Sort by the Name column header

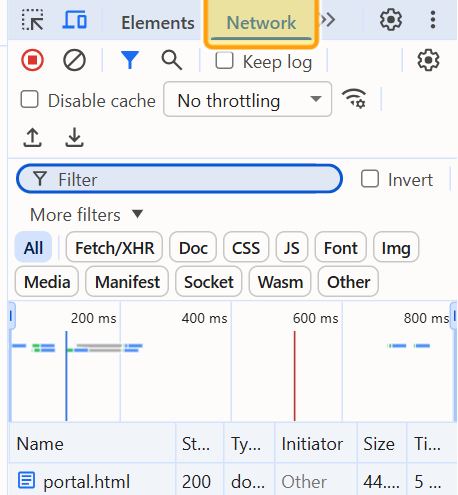pyautogui.click(x=92, y=444)
